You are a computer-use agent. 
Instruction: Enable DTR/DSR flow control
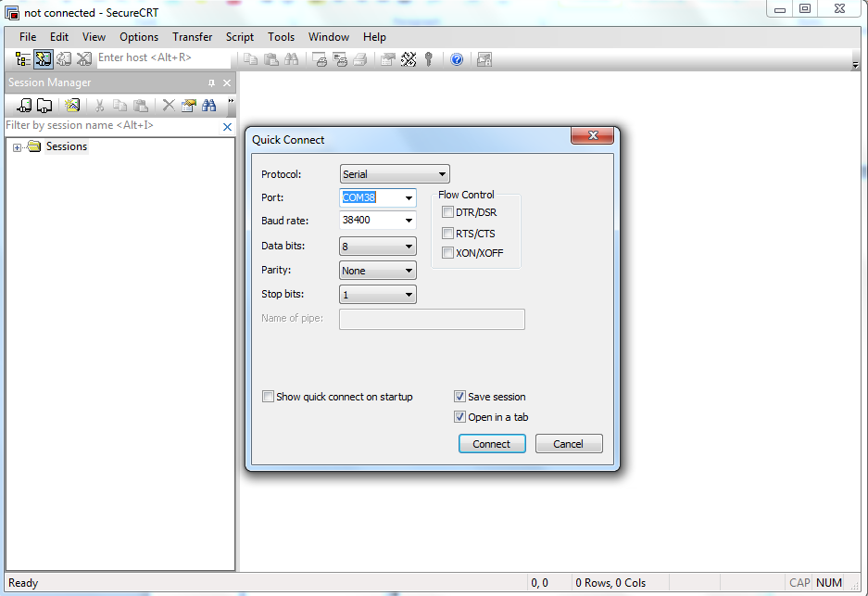coord(447,212)
